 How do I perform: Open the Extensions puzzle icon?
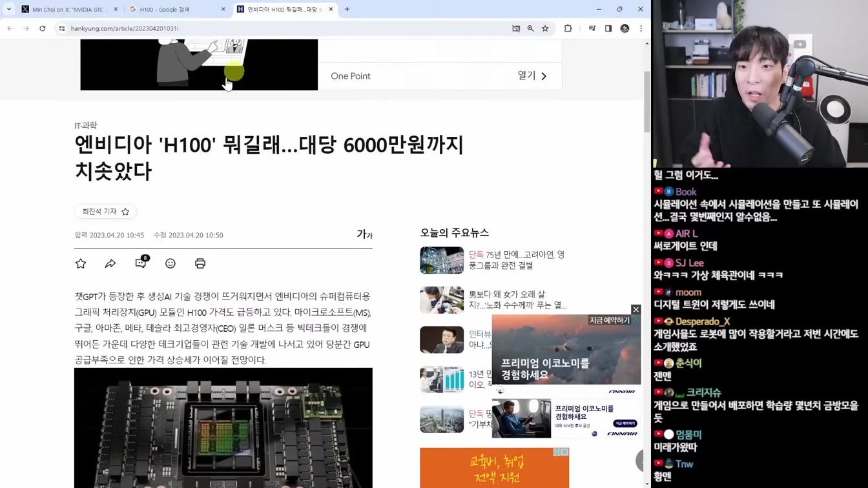click(568, 28)
